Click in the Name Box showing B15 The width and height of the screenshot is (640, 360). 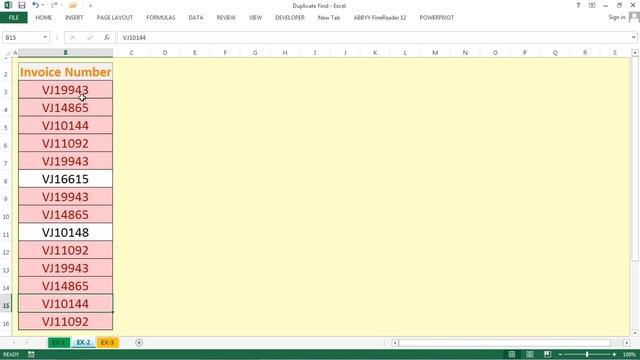[x=22, y=37]
